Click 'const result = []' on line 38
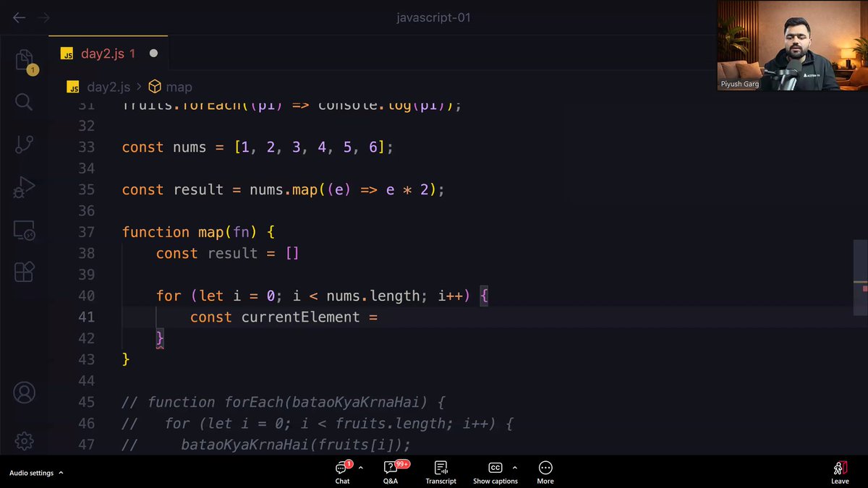868x488 pixels. point(227,253)
